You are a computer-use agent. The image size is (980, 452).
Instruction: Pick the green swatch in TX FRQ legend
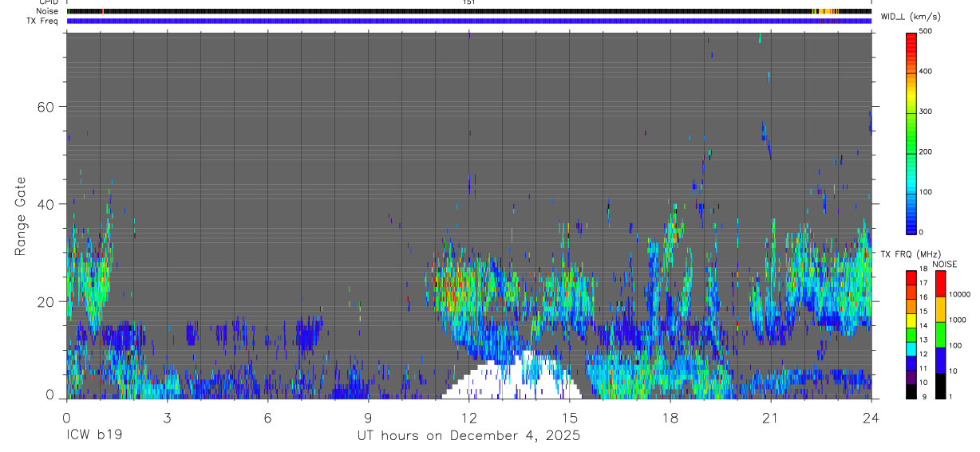point(911,335)
